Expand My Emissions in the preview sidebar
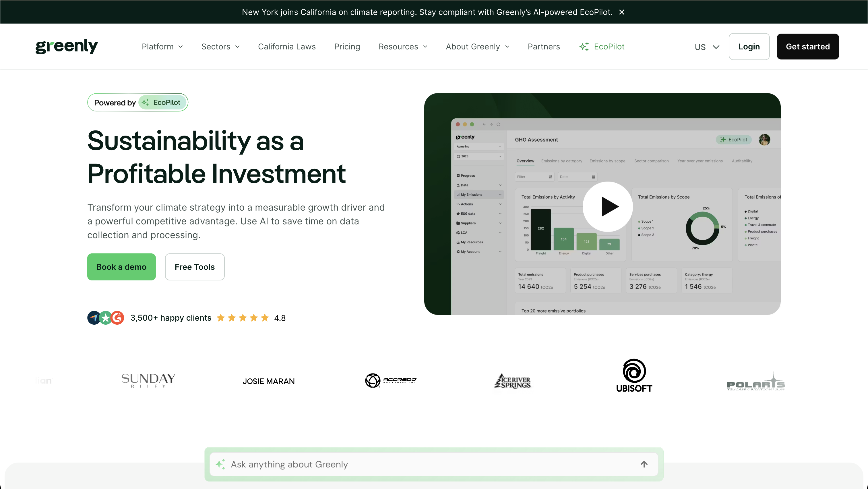Viewport: 868px width, 489px height. tap(479, 195)
